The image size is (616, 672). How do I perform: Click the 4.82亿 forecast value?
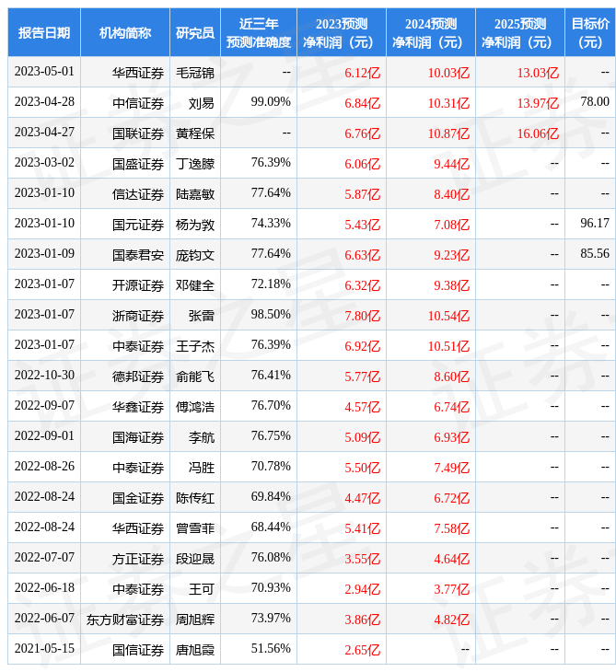pos(452,620)
